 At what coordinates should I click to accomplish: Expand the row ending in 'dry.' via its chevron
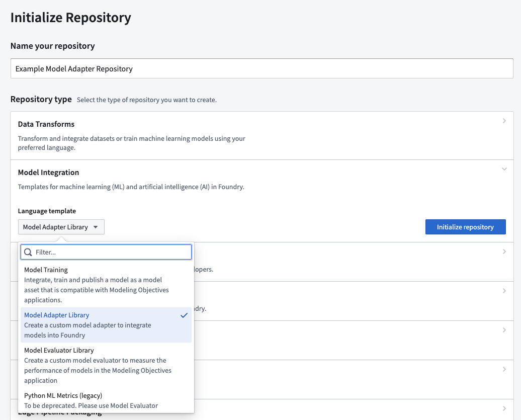[x=504, y=291]
